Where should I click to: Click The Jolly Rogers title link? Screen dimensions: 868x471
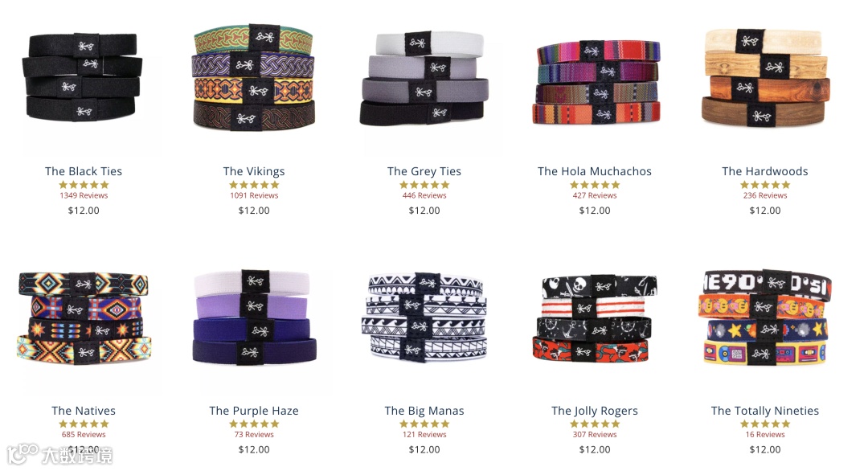pos(595,411)
